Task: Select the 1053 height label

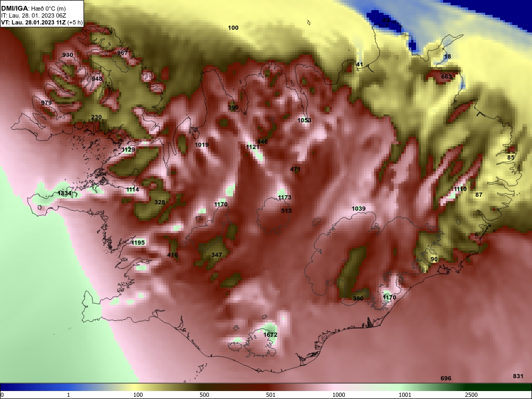Action: 304,120
